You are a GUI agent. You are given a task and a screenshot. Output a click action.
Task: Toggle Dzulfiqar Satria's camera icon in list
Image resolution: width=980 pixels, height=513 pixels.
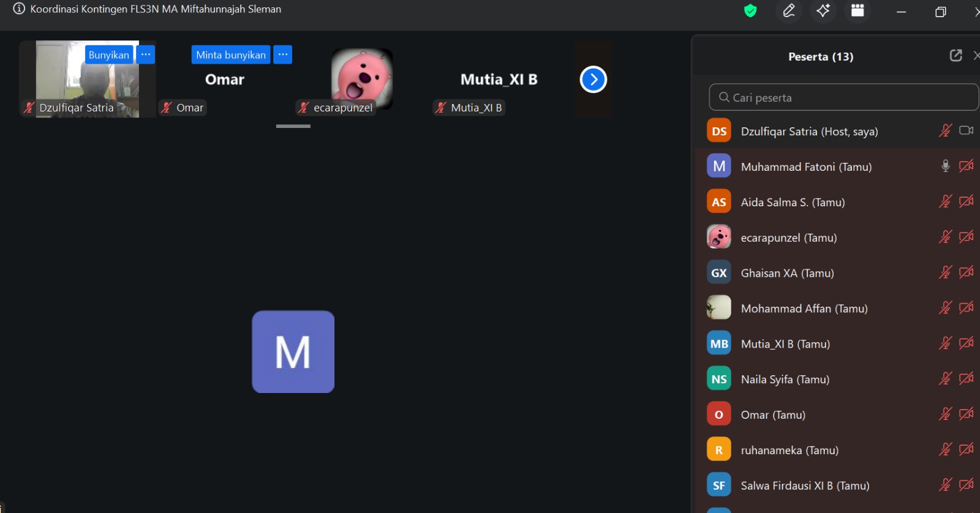966,130
